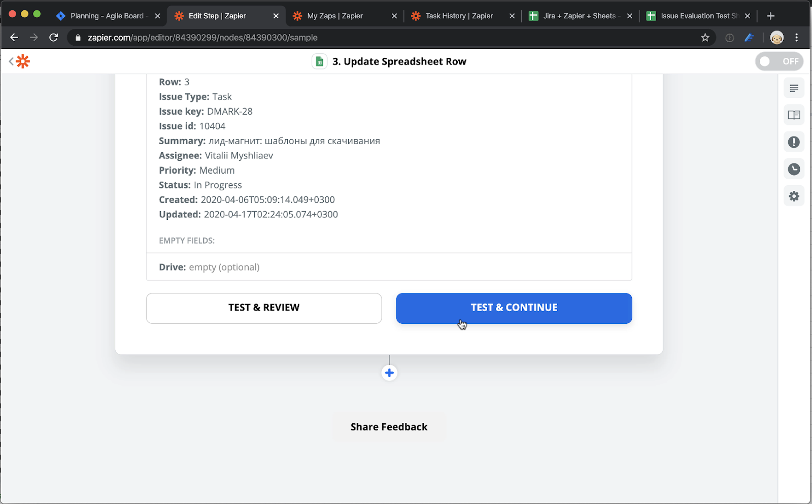Image resolution: width=812 pixels, height=504 pixels.
Task: Open the Planning - Agile Board tab
Action: tap(108, 16)
